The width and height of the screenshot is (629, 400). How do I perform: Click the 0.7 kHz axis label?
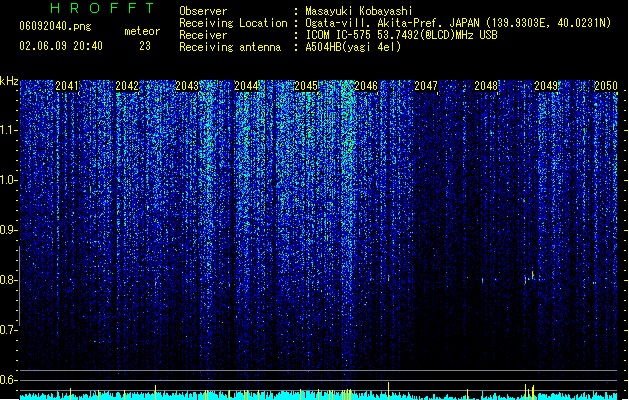(x=9, y=330)
